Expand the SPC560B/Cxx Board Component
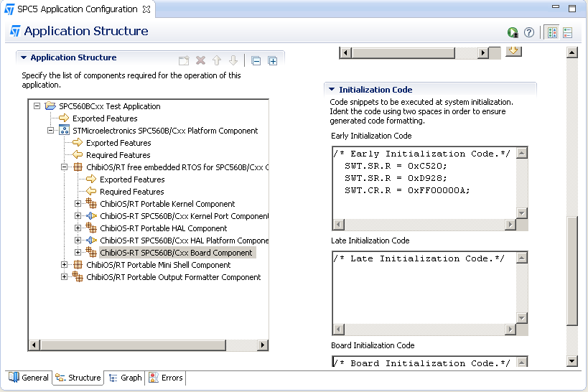Viewport: 588px width, 392px height. click(x=78, y=253)
